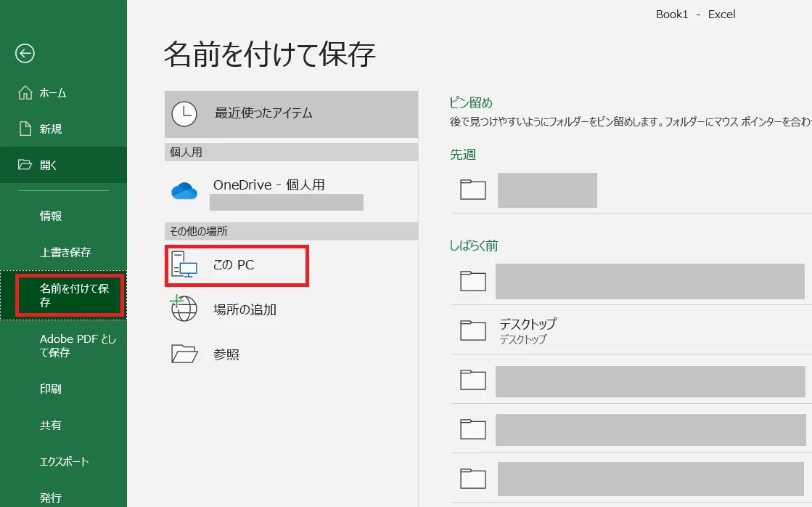Click the その他の場所 section header
This screenshot has width=812, height=507.
pyautogui.click(x=291, y=231)
